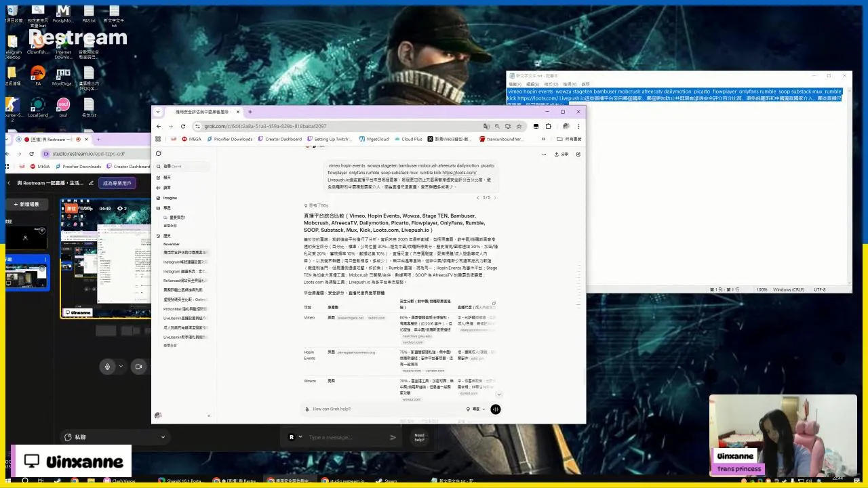The height and width of the screenshot is (488, 868).
Task: Copy table icon above Grok table
Action: coord(494,304)
